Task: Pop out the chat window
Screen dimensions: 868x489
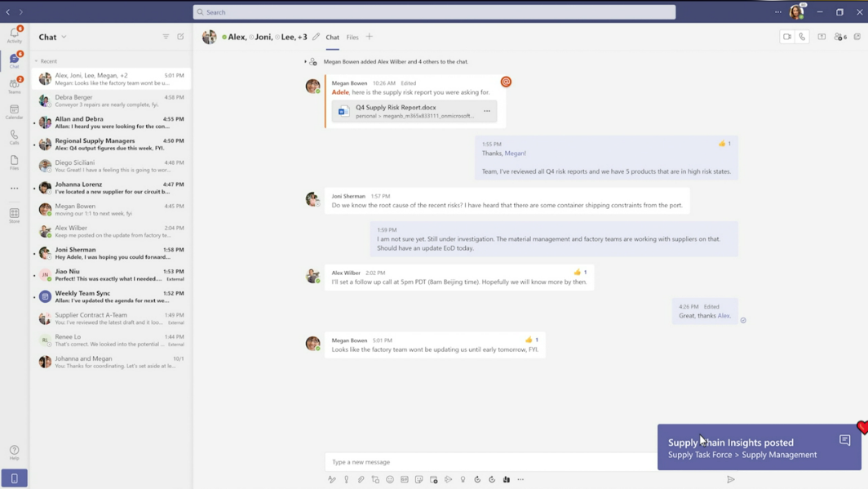Action: pyautogui.click(x=857, y=37)
